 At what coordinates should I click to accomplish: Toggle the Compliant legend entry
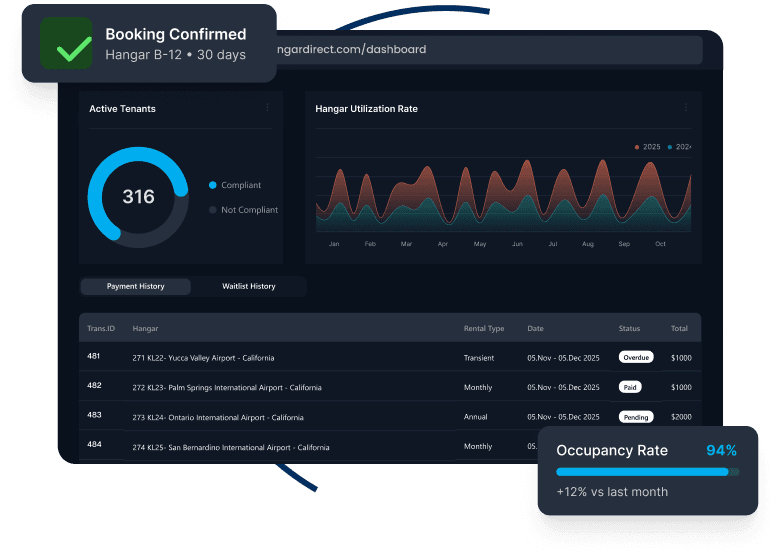click(x=235, y=185)
